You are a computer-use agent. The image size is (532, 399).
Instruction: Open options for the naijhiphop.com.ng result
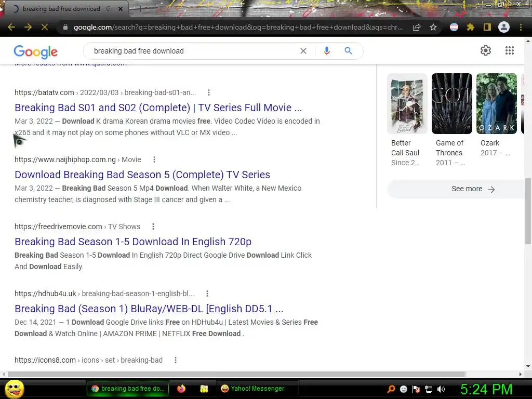coord(154,159)
